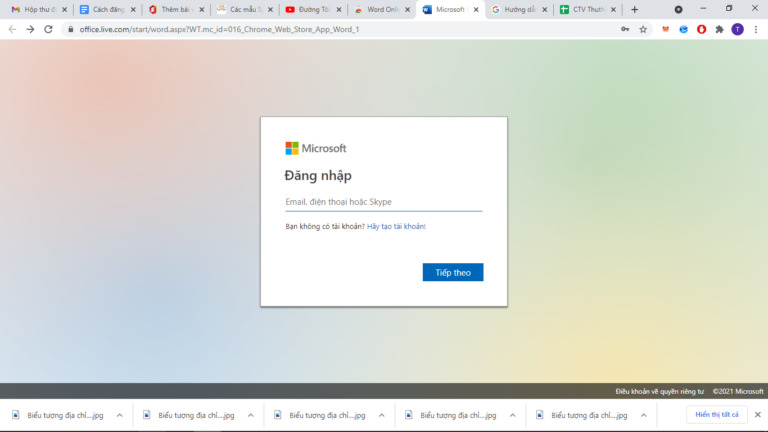Viewport: 768px width, 432px height.
Task: Reload the page with the refresh icon
Action: (48, 29)
